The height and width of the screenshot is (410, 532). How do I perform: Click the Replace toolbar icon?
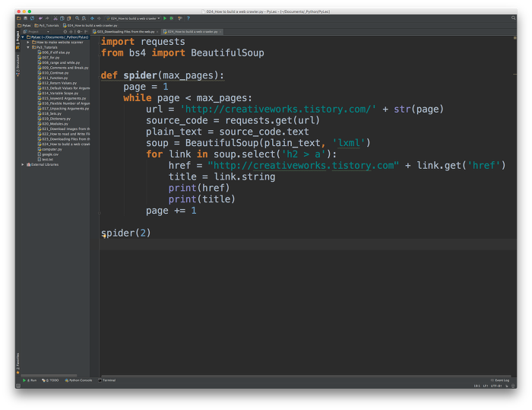point(84,18)
